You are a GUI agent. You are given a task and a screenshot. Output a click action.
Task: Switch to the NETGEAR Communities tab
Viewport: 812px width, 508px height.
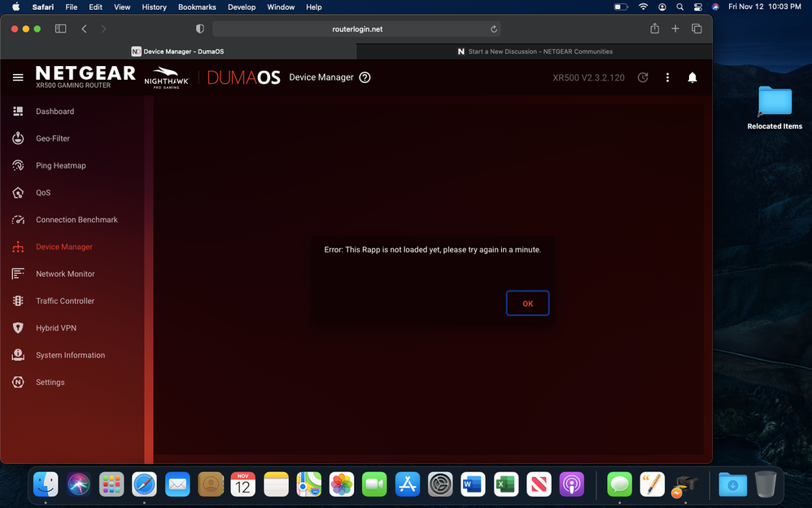[x=535, y=51]
